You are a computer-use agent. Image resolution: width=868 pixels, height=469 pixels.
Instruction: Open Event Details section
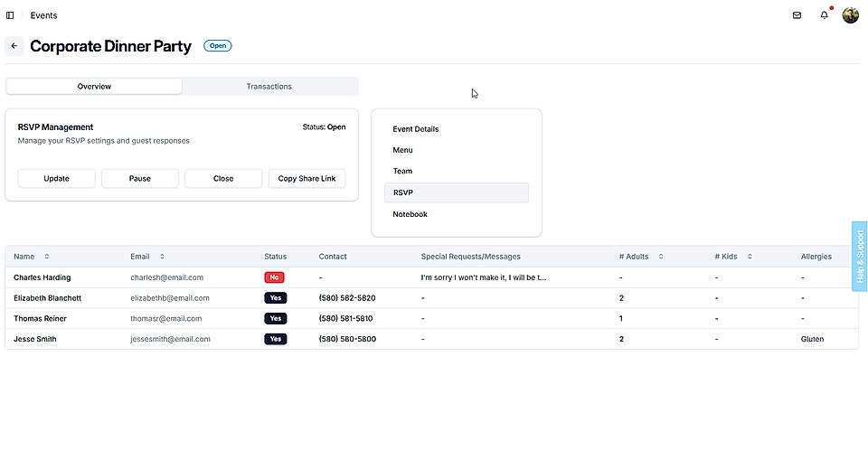click(x=416, y=129)
